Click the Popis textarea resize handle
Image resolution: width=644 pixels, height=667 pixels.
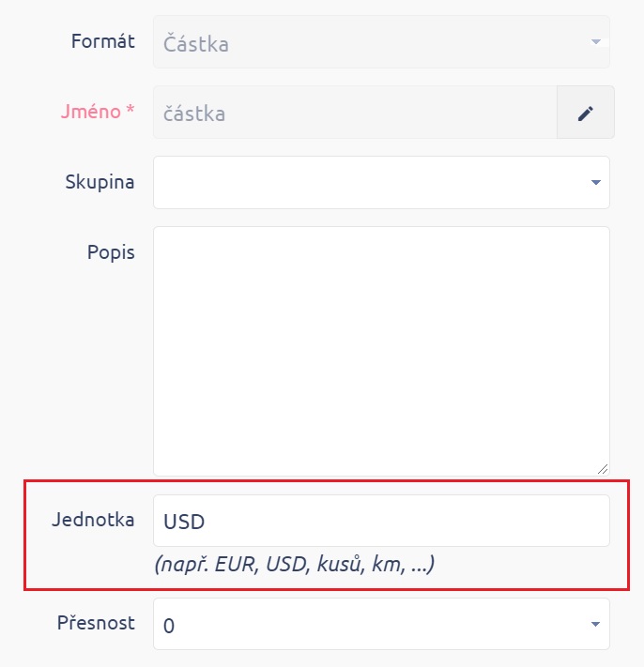tap(602, 468)
